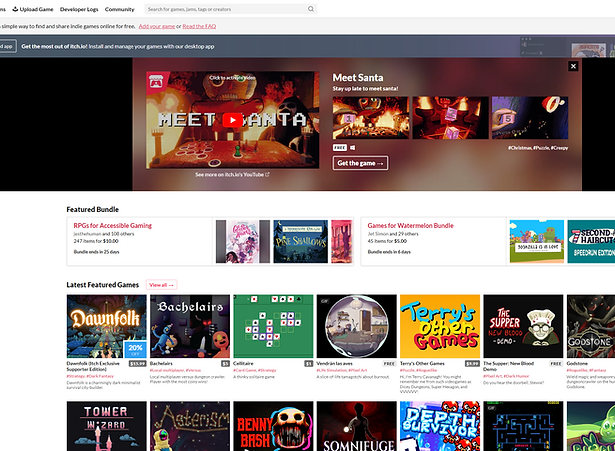Open third Meet Santa screenshot with dice
615x451 pixels.
pos(530,118)
